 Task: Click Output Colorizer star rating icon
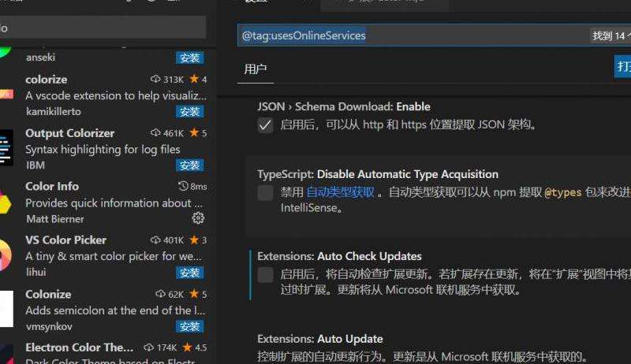[x=194, y=132]
